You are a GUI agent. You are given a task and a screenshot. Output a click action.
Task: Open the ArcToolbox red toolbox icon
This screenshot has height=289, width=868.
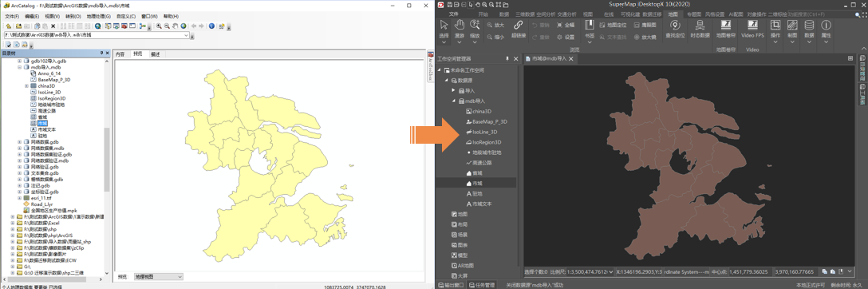(x=124, y=26)
